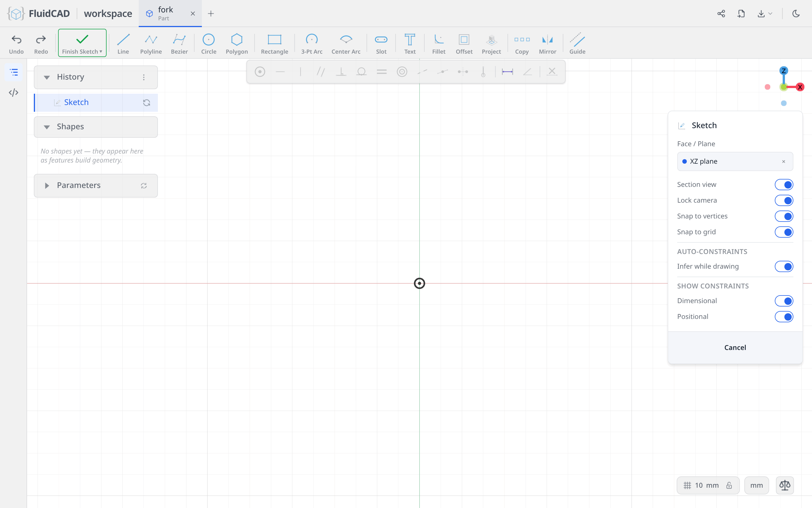812x508 pixels.
Task: Clear the XZ plane selection
Action: (784, 162)
